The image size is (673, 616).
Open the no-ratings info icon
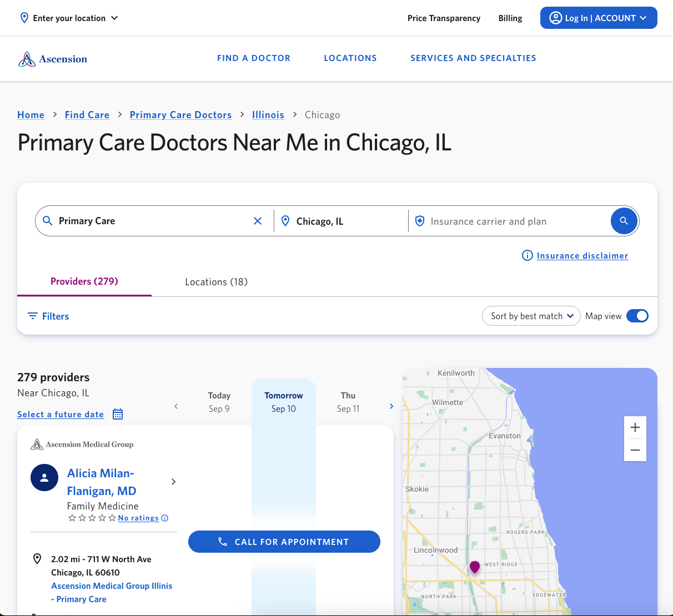point(165,518)
